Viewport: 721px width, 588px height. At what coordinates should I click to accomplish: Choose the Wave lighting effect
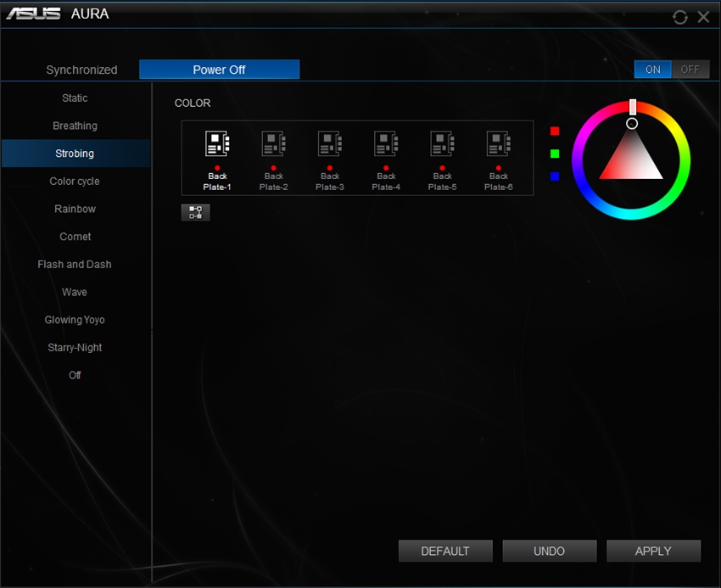[x=75, y=292]
